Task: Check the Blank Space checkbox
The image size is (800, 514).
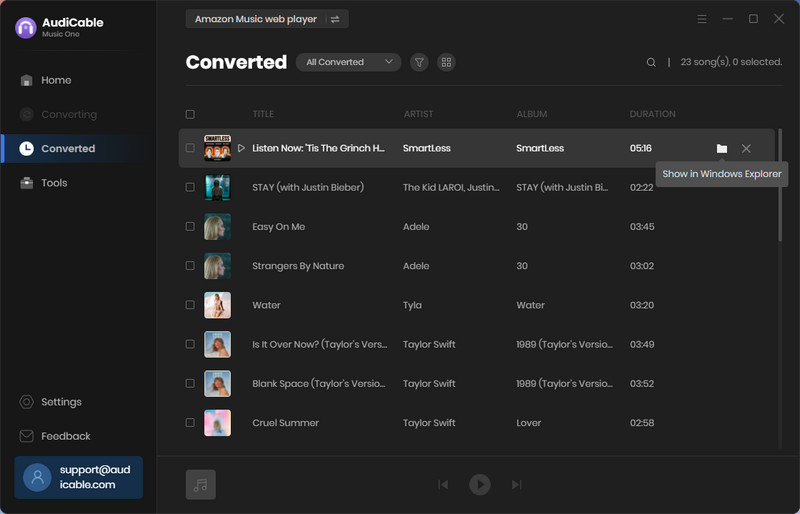Action: click(x=190, y=383)
